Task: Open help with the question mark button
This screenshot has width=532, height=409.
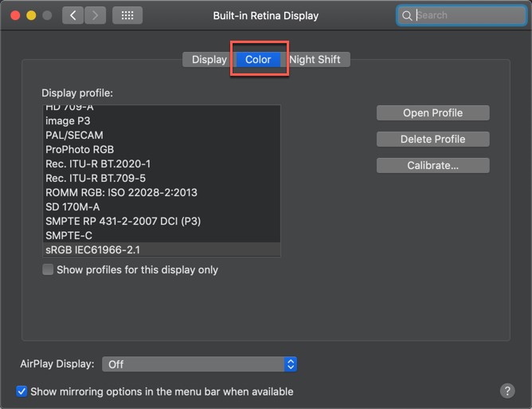Action: coord(507,391)
